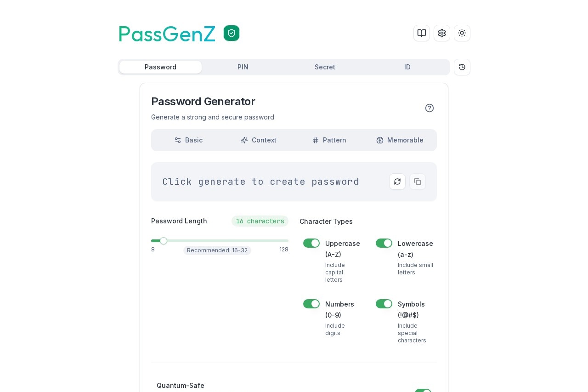Image resolution: width=588 pixels, height=392 pixels.
Task: Toggle the Lowercase (a-z) switch
Action: point(384,243)
